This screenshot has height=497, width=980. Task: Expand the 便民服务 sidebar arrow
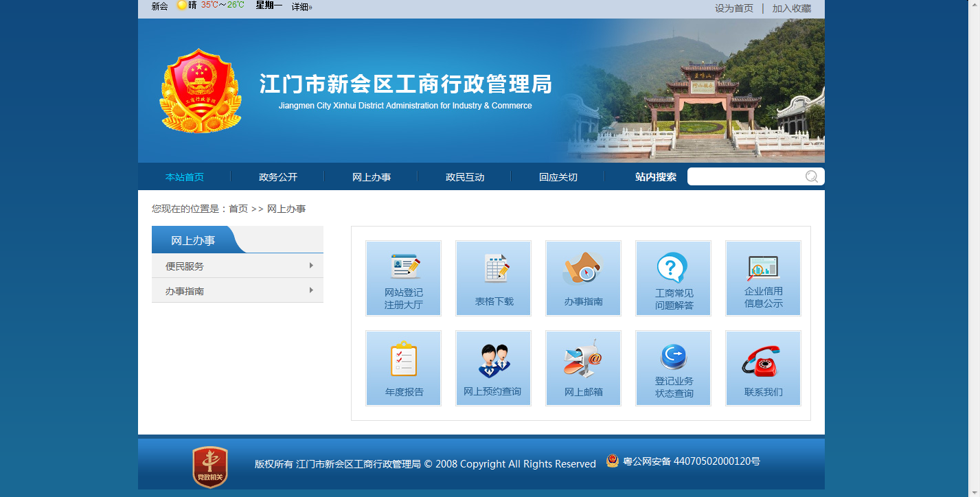click(x=311, y=266)
